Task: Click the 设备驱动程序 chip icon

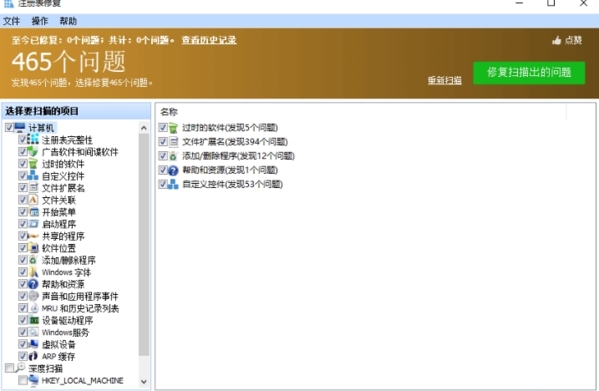Action: [33, 320]
